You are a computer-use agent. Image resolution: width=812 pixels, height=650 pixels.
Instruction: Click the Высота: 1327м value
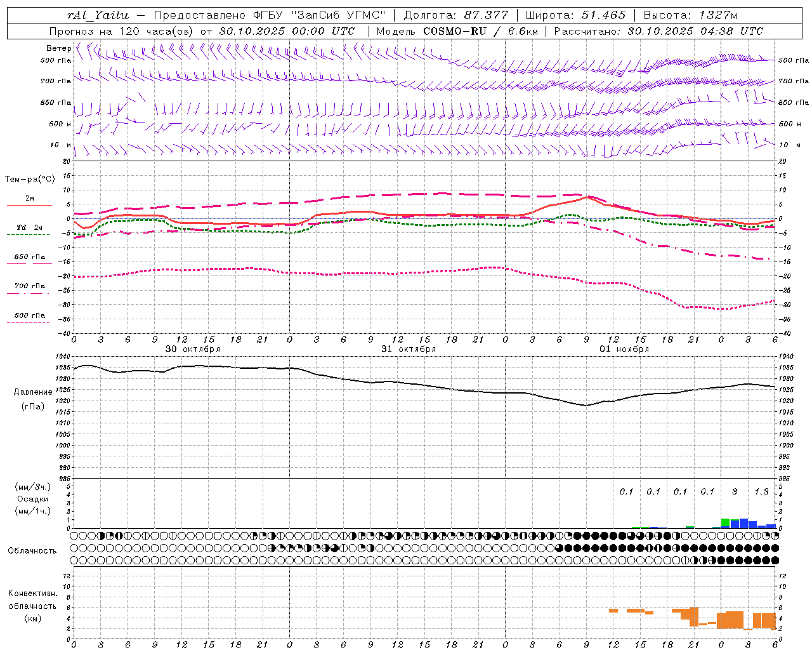[690, 15]
